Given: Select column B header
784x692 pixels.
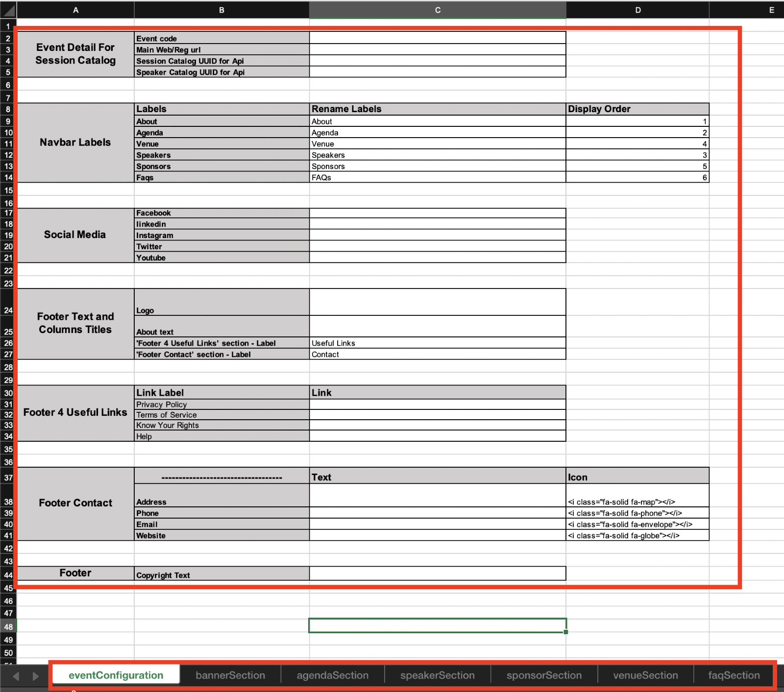Looking at the screenshot, I should coord(221,10).
